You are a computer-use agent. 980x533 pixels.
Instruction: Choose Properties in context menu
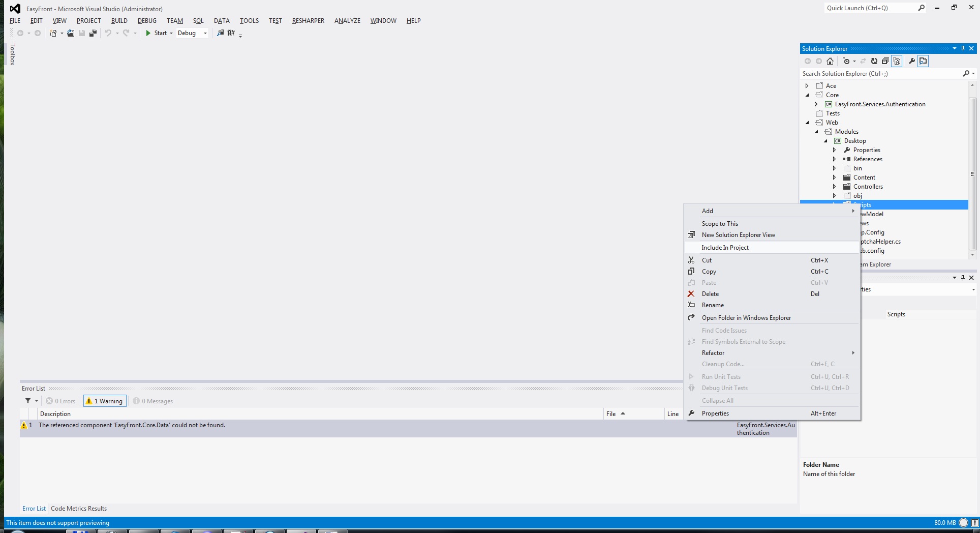(772, 413)
